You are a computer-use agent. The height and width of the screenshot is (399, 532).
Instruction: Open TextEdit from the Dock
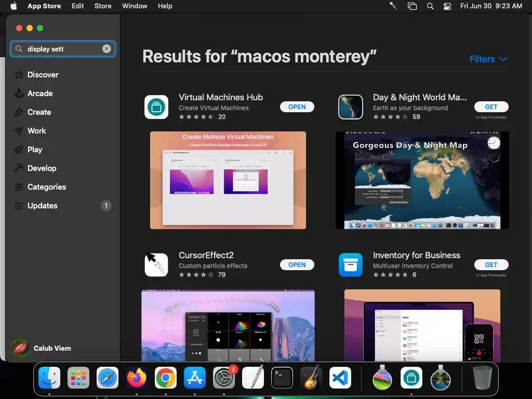tap(253, 378)
